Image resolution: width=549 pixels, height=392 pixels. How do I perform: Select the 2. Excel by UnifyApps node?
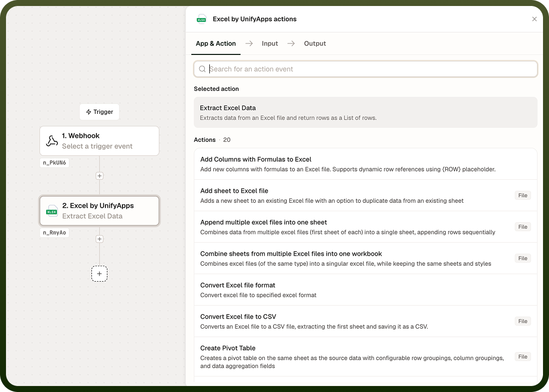click(99, 211)
